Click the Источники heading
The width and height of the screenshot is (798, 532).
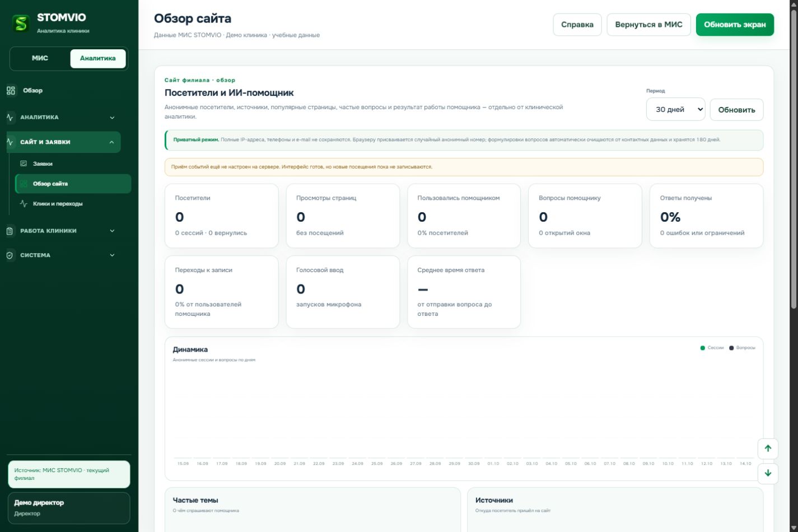coord(494,500)
